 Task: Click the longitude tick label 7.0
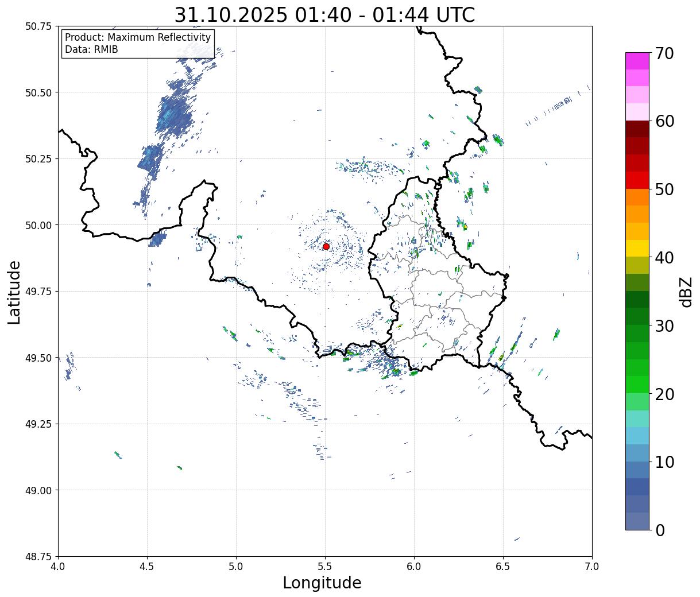click(592, 567)
